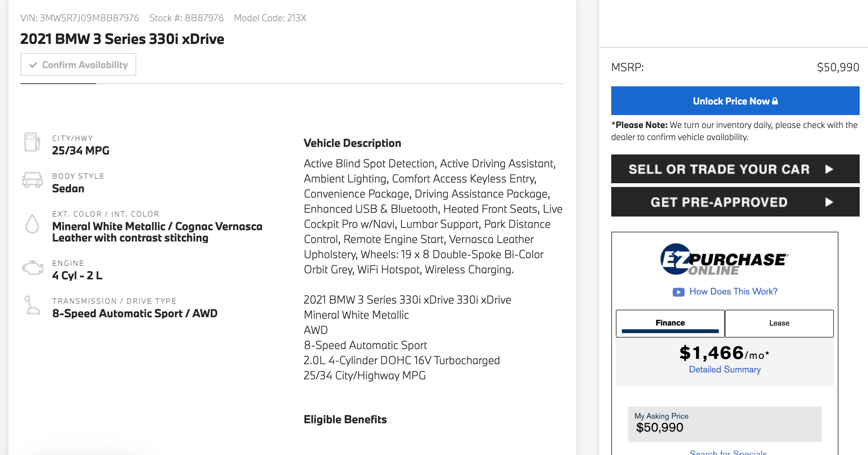This screenshot has height=455, width=868.
Task: Click 2.0L 4-Cylinder DOHC 16V Turbocharged line
Action: point(401,360)
